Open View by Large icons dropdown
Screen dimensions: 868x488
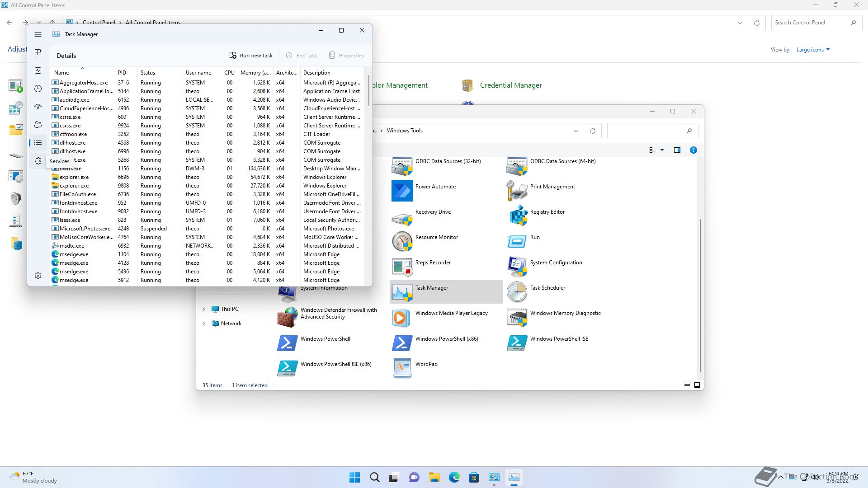[x=813, y=50]
